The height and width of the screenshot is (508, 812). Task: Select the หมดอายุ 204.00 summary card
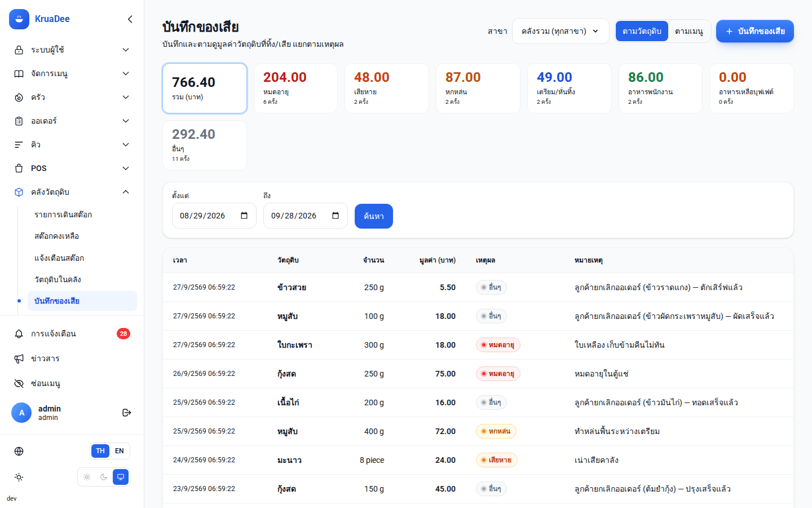click(x=295, y=88)
